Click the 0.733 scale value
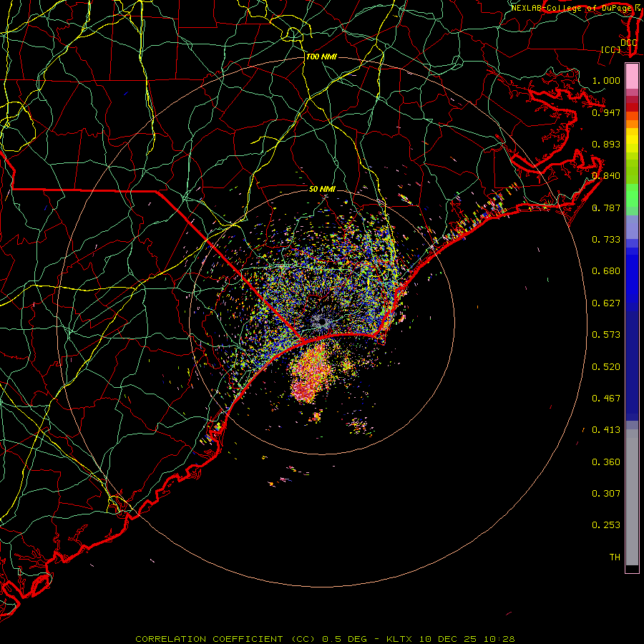Screen dimensions: 644x644 pos(606,240)
